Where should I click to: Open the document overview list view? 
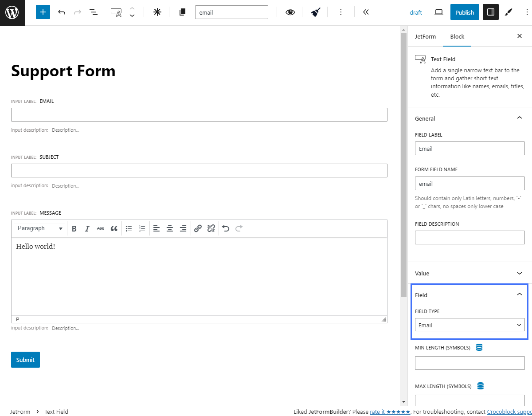point(94,12)
